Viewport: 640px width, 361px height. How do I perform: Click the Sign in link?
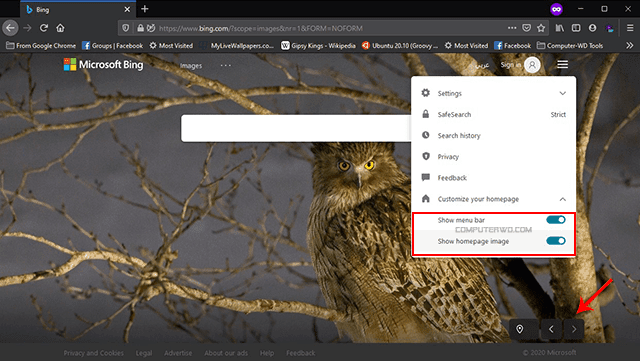pos(511,65)
